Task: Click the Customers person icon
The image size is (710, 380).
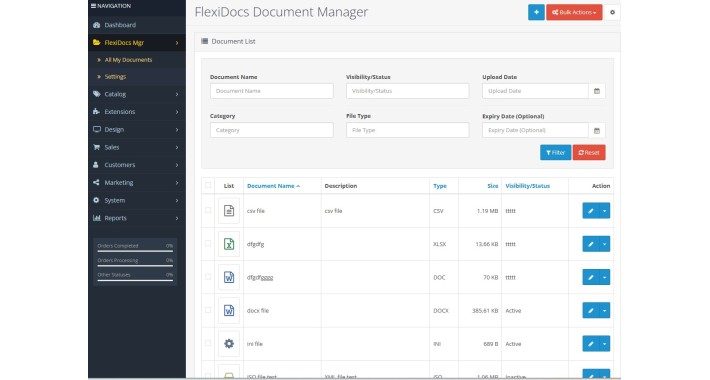Action: [96, 165]
